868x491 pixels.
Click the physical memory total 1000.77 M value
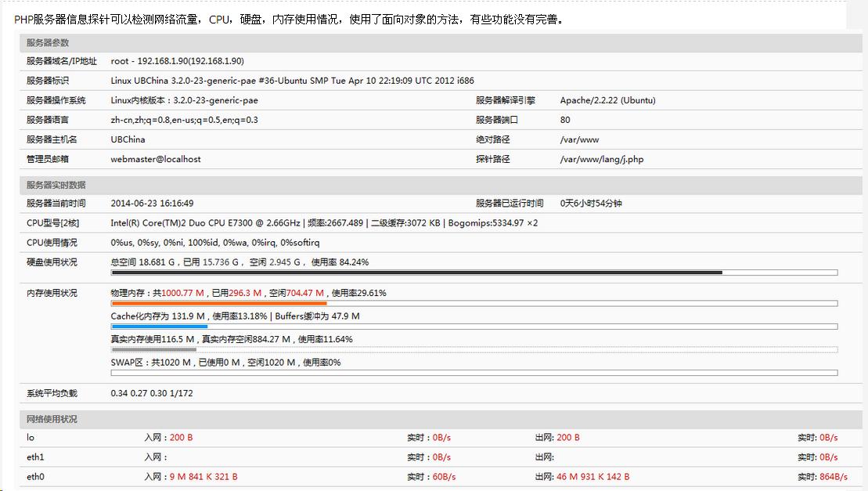click(182, 293)
